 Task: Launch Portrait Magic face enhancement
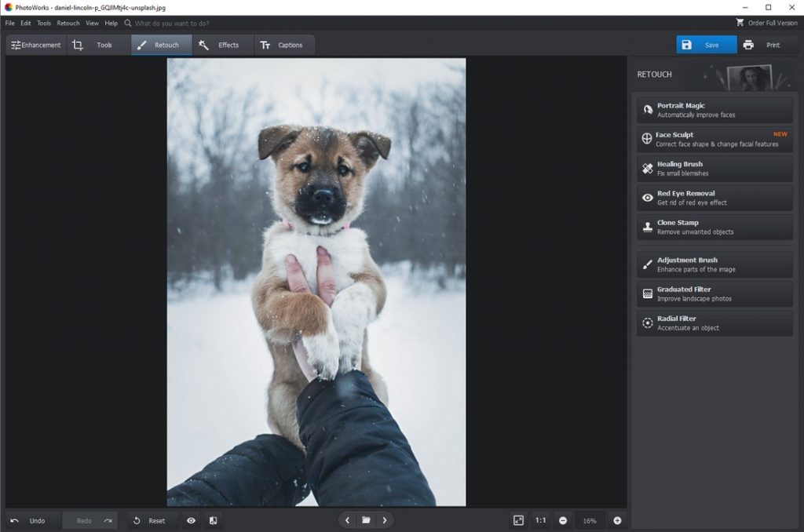714,108
